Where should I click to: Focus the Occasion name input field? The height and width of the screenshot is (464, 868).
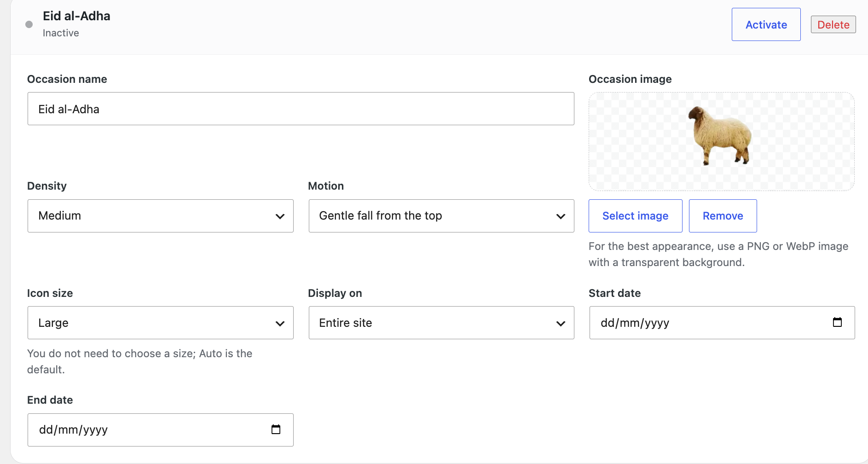pyautogui.click(x=301, y=109)
